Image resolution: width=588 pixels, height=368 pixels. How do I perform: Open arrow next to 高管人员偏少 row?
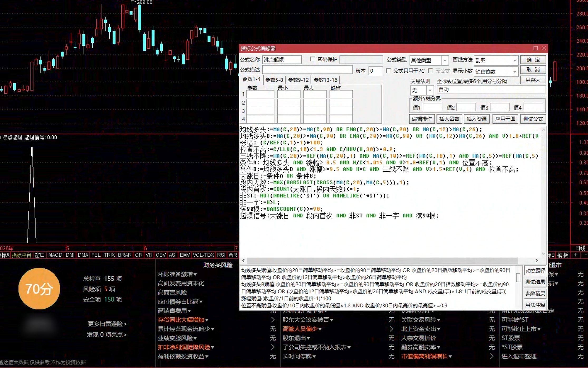[x=392, y=329]
